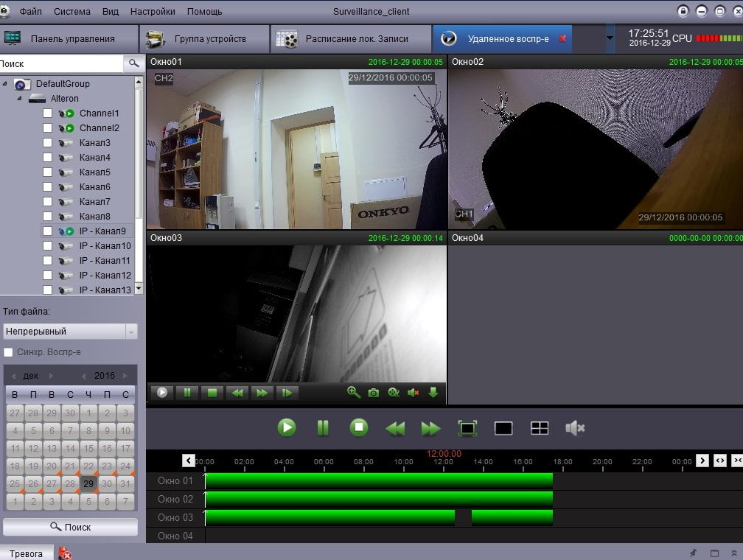743x560 pixels.
Task: Activate digital zoom magnifier in Окно03
Action: [354, 392]
